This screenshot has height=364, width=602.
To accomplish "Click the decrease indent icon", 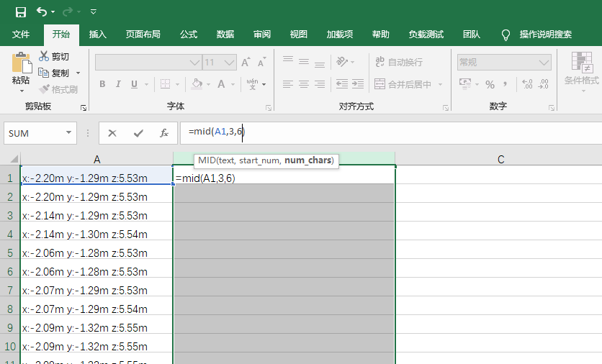I will [x=342, y=84].
